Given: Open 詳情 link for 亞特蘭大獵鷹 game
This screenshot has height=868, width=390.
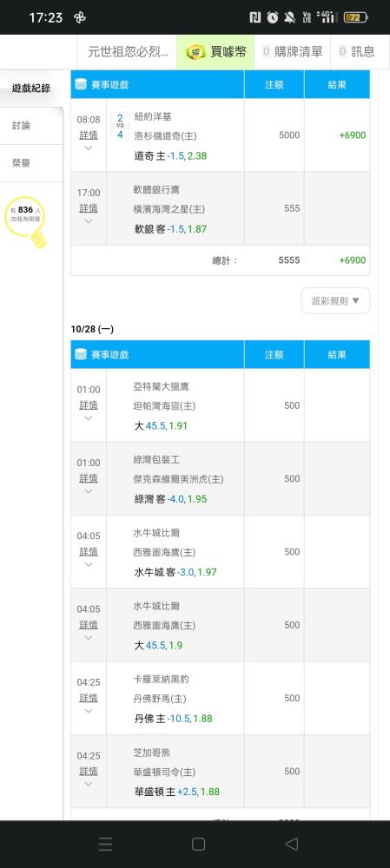Looking at the screenshot, I should tap(89, 405).
